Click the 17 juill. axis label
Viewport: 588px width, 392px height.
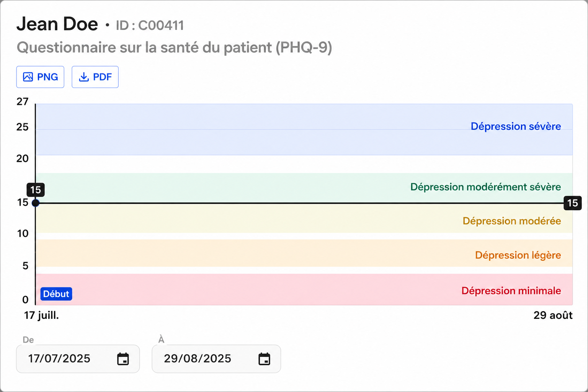(41, 315)
